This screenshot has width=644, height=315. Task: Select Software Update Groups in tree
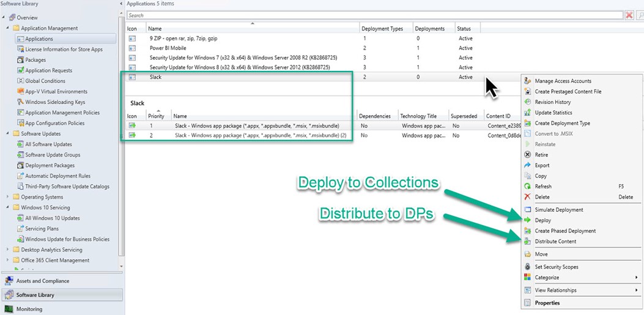pos(53,155)
